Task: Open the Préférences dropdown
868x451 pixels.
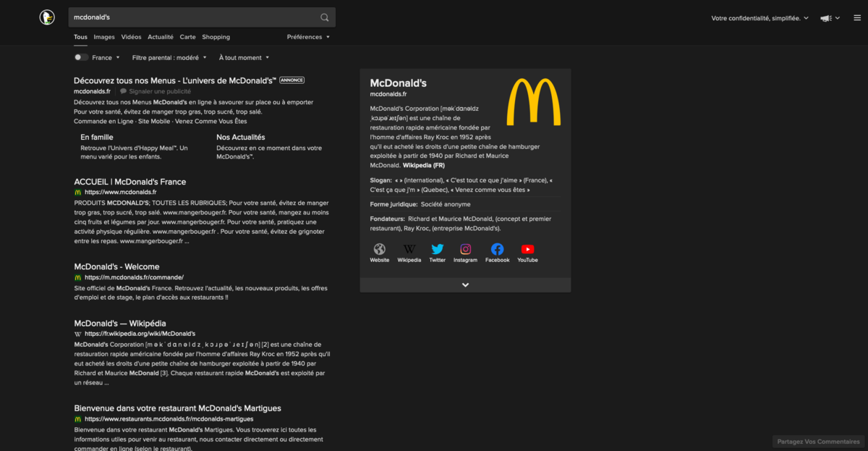Action: [x=308, y=37]
